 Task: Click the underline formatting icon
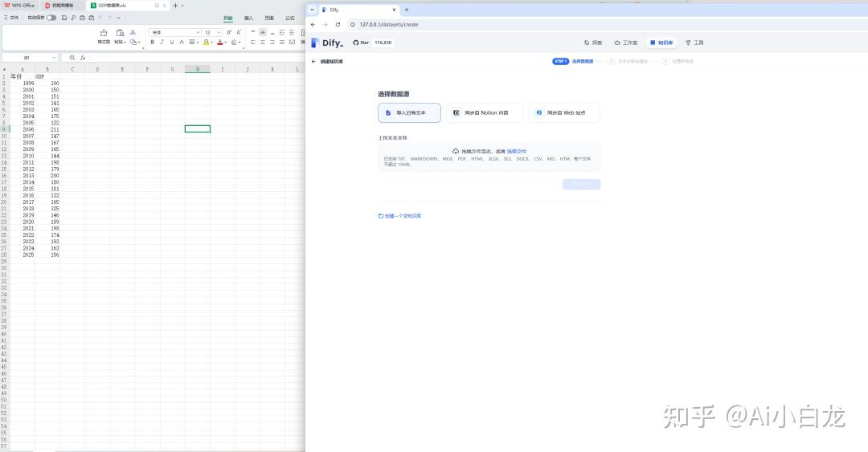pos(171,42)
